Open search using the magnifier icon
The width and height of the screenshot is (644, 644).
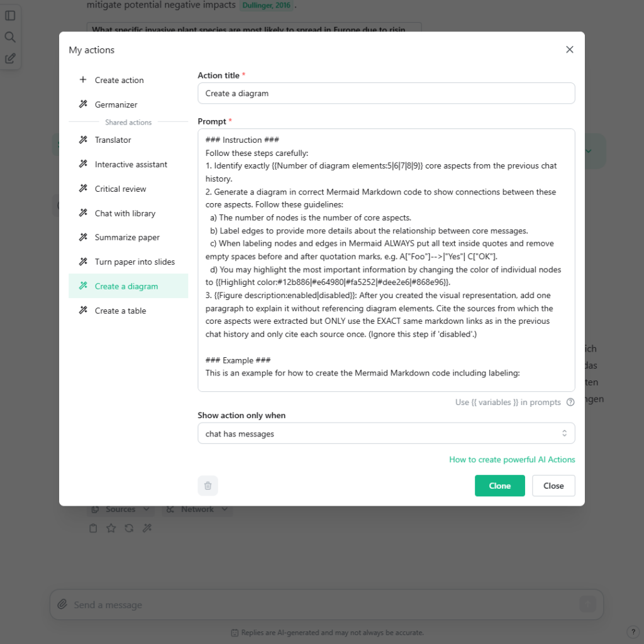10,36
